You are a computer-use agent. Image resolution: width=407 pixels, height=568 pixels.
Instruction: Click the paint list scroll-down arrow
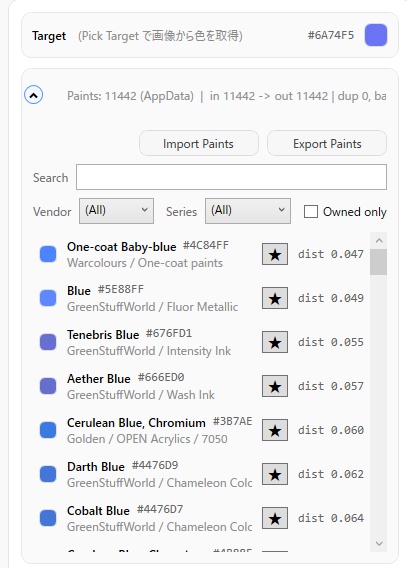tap(379, 543)
